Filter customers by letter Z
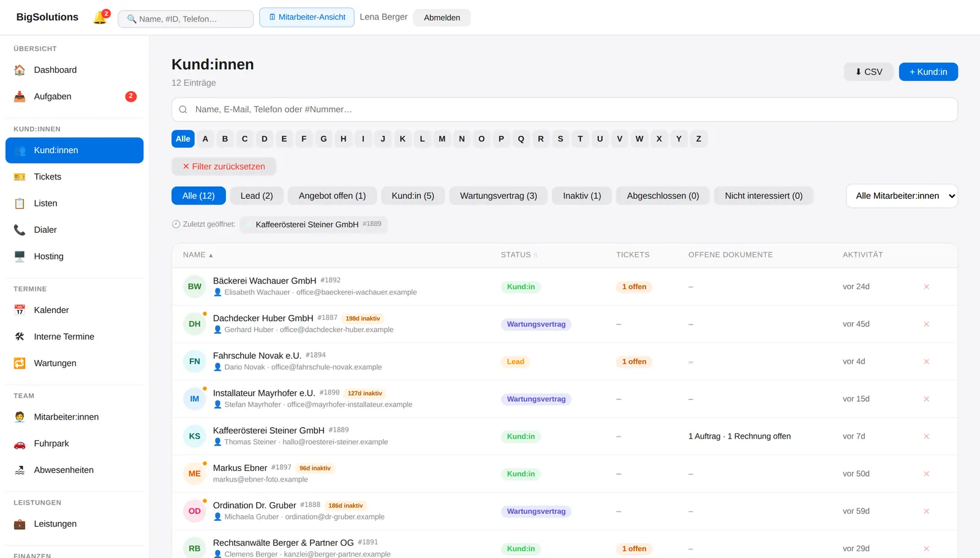Image resolution: width=980 pixels, height=558 pixels. (x=698, y=139)
